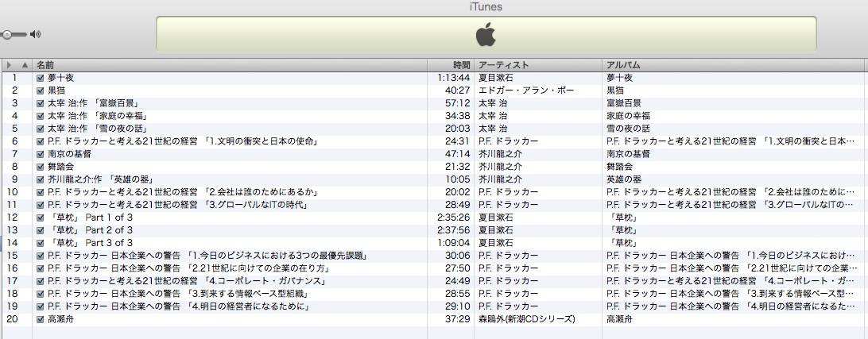Adjust the volume slider knob
Viewport: 868px width, 339px height.
tap(6, 34)
